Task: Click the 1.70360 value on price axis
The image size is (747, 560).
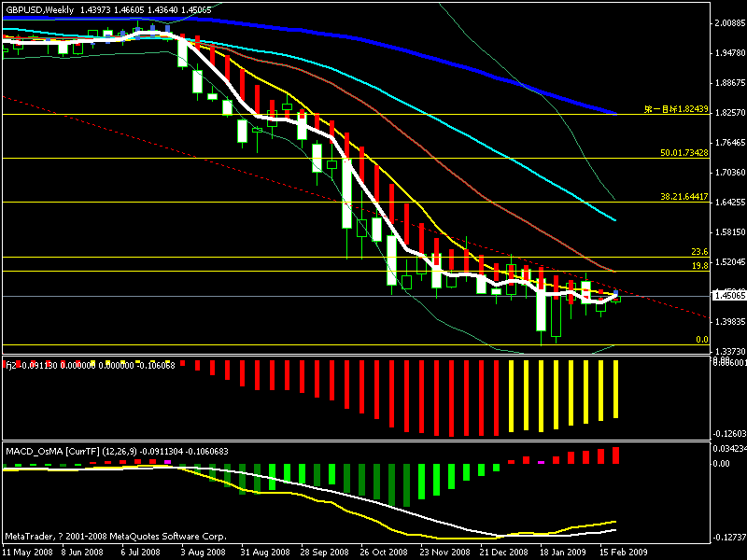Action: click(730, 173)
